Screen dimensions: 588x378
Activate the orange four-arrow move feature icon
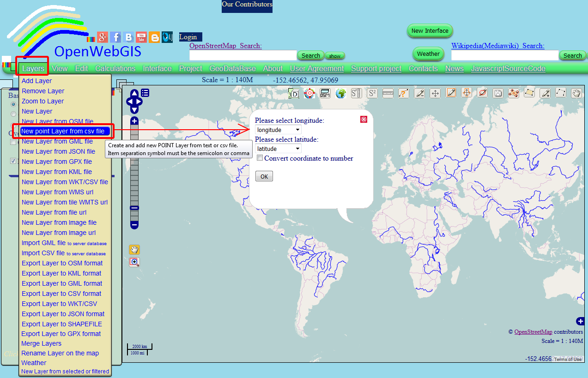click(467, 93)
